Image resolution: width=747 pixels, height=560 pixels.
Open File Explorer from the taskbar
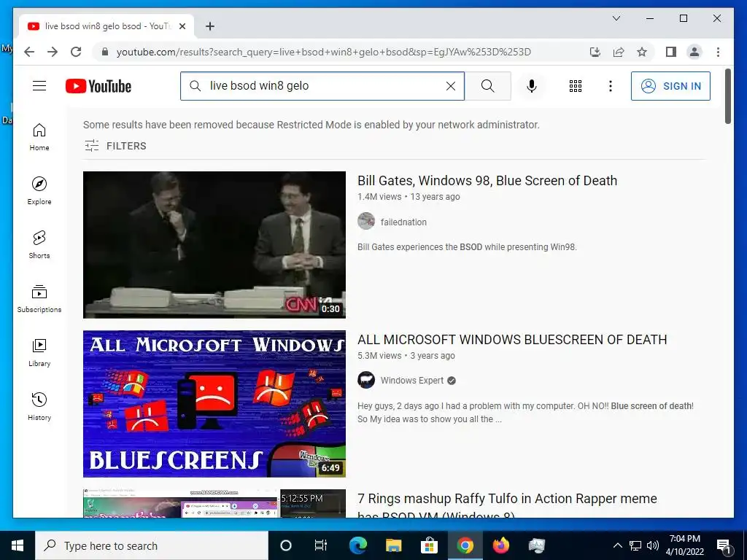point(393,545)
